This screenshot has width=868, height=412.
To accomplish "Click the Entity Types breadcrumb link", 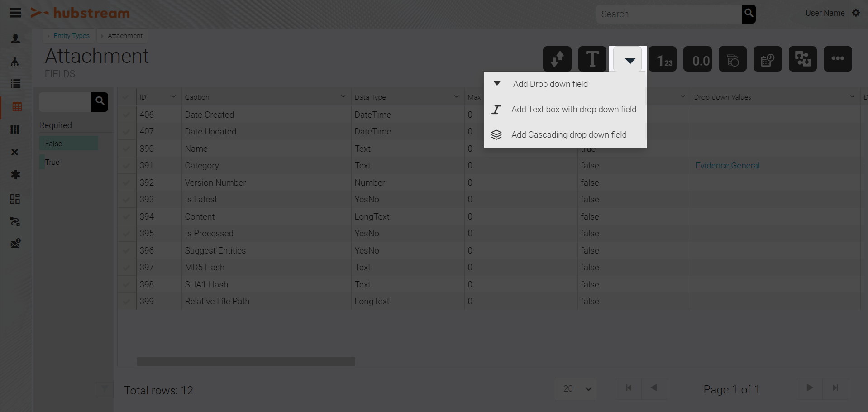I will coord(71,36).
